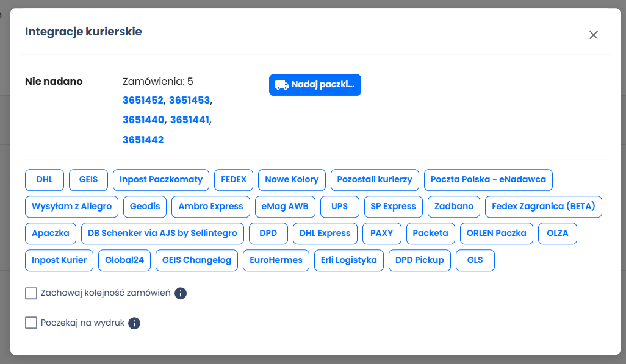The image size is (626, 364).
Task: Select the Packeta courier
Action: pos(430,234)
